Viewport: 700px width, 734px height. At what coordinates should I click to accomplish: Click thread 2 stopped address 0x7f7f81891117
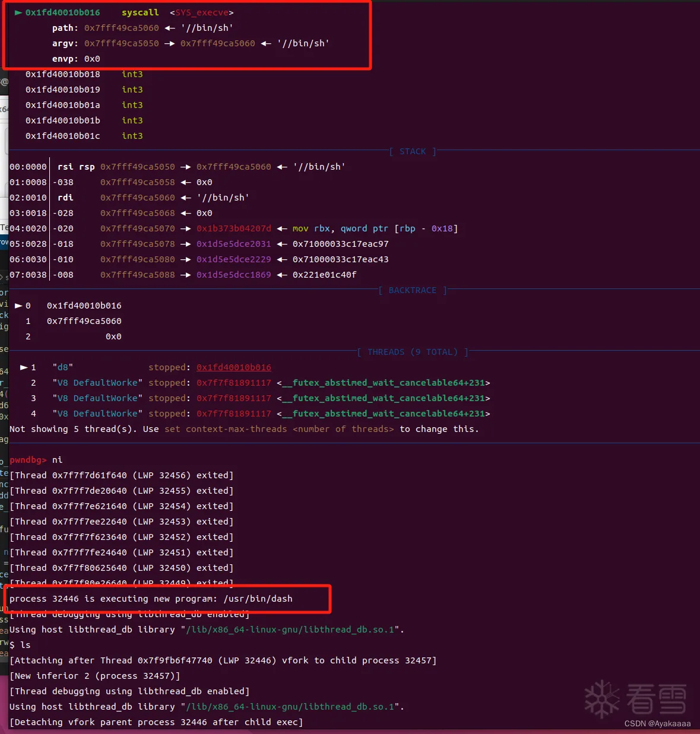(234, 383)
